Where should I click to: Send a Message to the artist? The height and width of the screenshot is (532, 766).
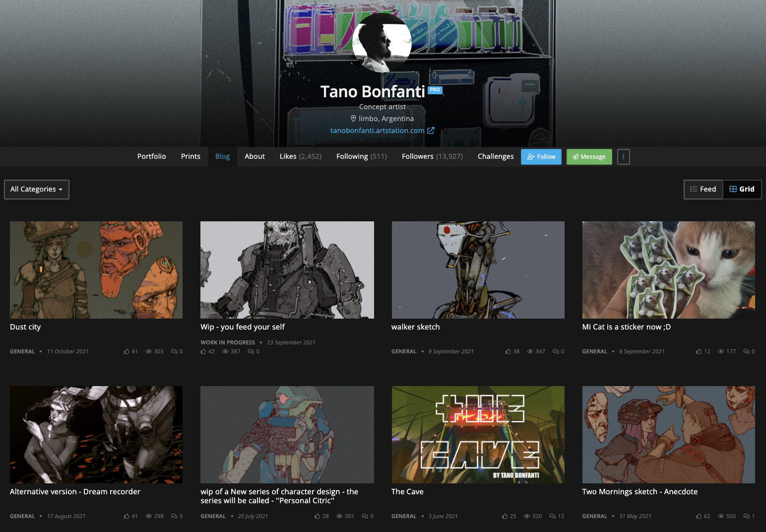coord(589,157)
